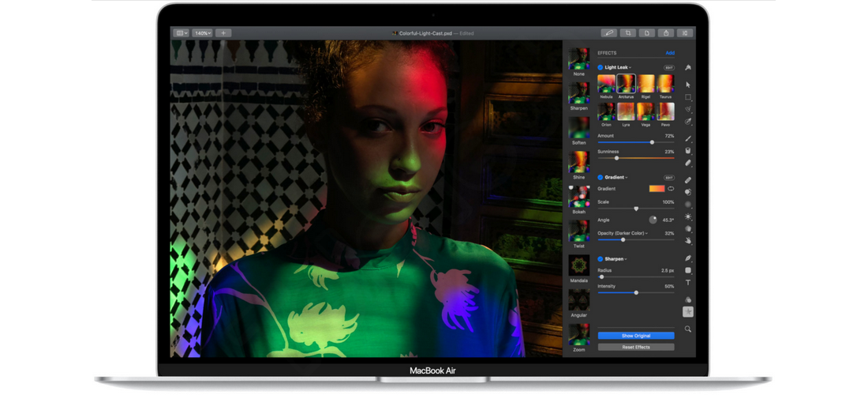Viewport: 868px width, 395px height.
Task: Click the Reset Effects button
Action: point(636,347)
